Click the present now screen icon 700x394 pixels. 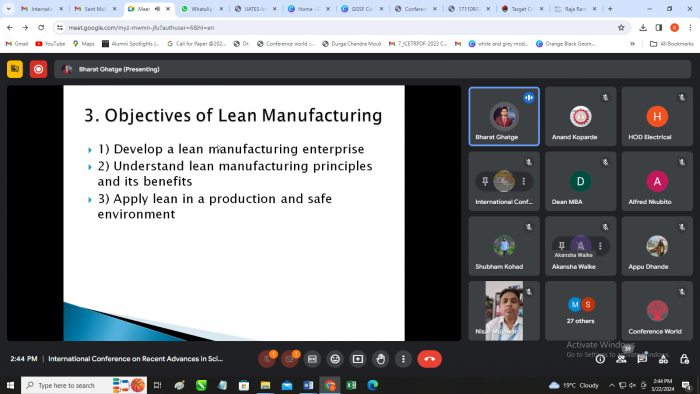[358, 359]
